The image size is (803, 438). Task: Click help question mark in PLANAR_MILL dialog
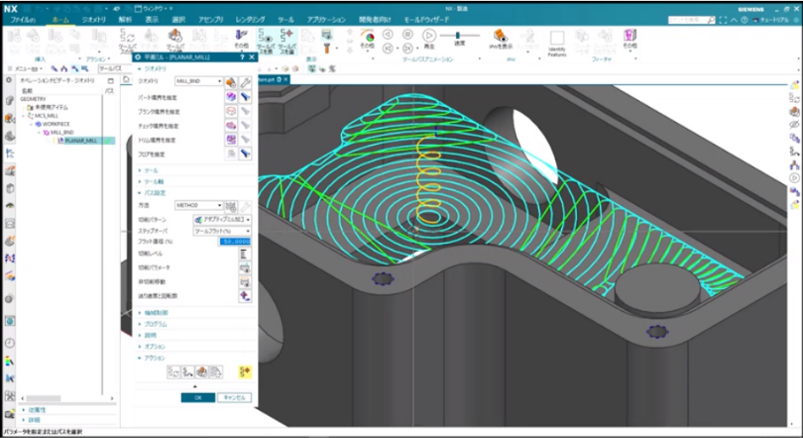[242, 57]
